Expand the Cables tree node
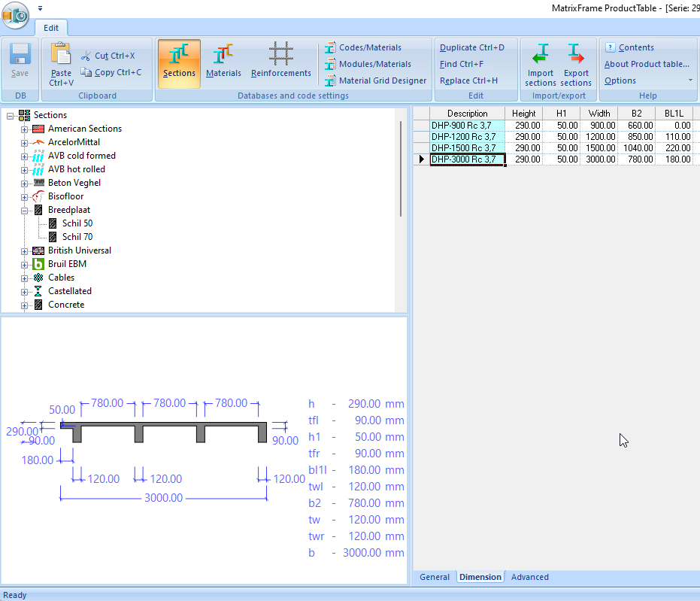700x601 pixels. click(x=25, y=278)
